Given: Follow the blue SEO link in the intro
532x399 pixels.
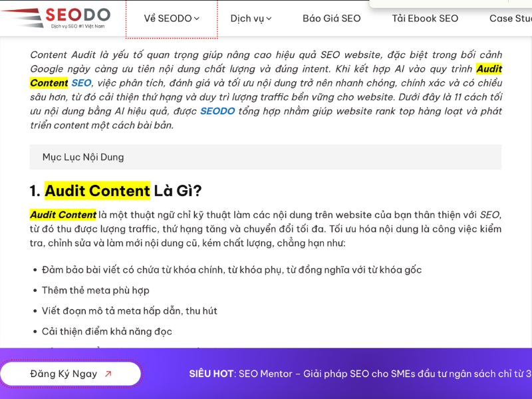Looking at the screenshot, I should point(81,83).
